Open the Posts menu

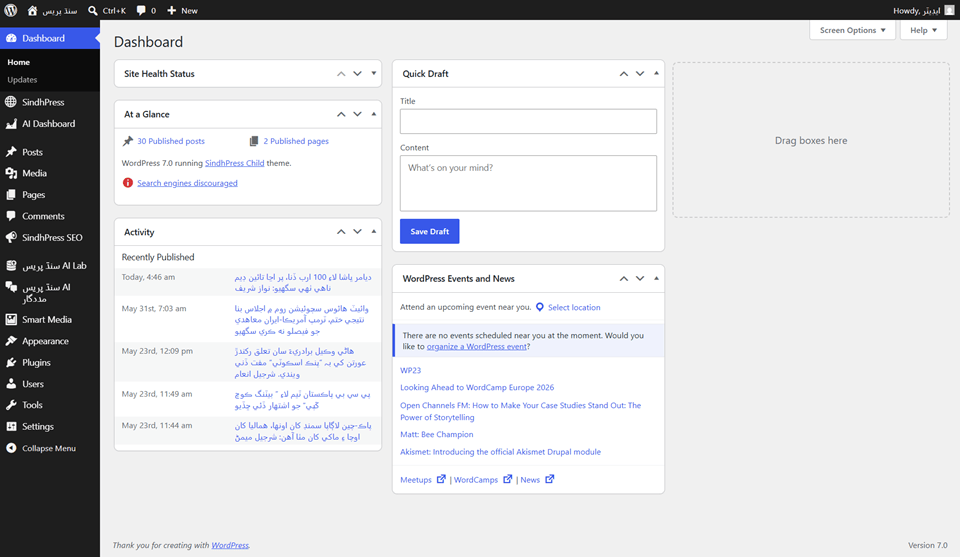[x=50, y=152]
